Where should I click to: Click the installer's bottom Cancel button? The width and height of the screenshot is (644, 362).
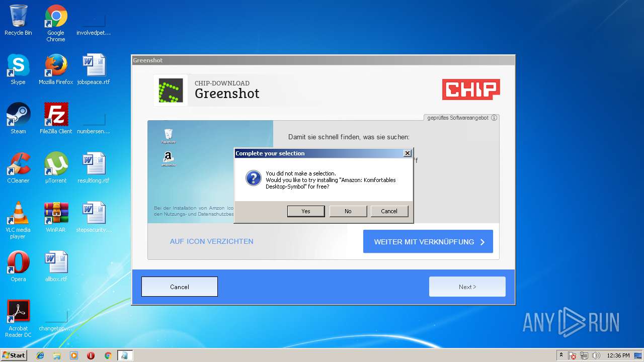(x=180, y=287)
